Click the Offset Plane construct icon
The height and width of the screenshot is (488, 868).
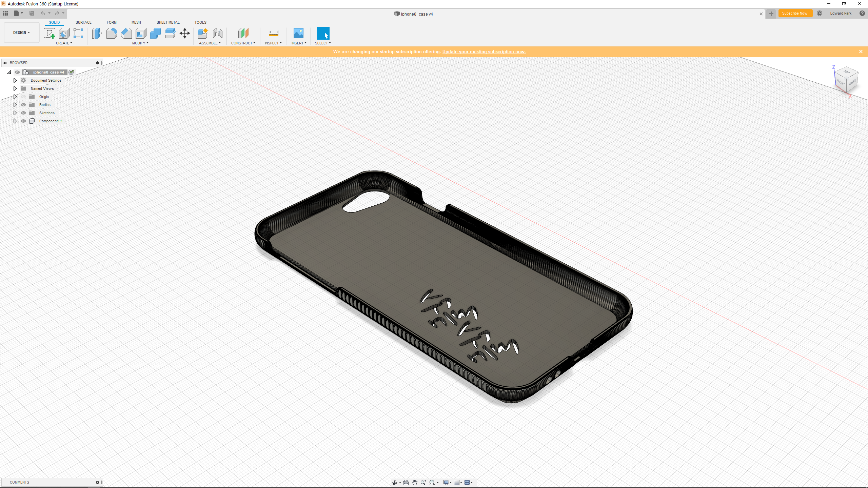(243, 33)
